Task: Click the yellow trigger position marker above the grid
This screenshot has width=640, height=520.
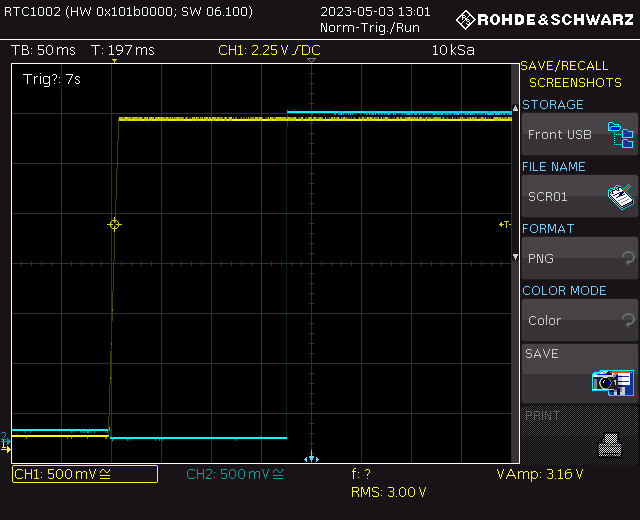Action: tap(114, 61)
